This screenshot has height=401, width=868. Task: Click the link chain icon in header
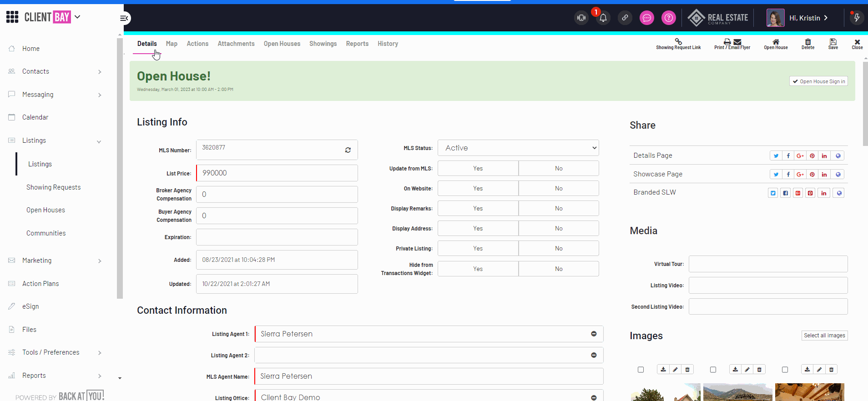625,18
